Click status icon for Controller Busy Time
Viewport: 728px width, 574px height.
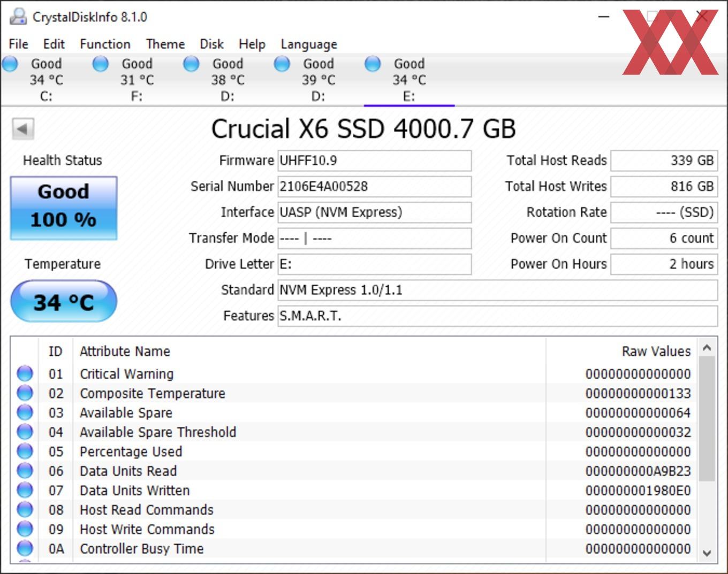coord(25,548)
